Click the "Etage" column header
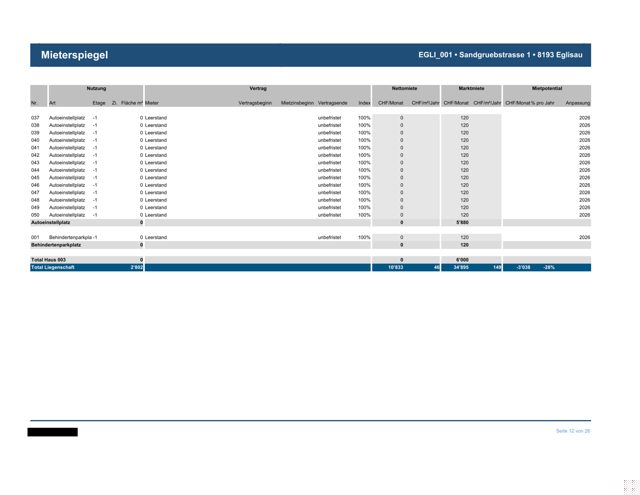Viewport: 640px width, 495px height. coord(99,103)
